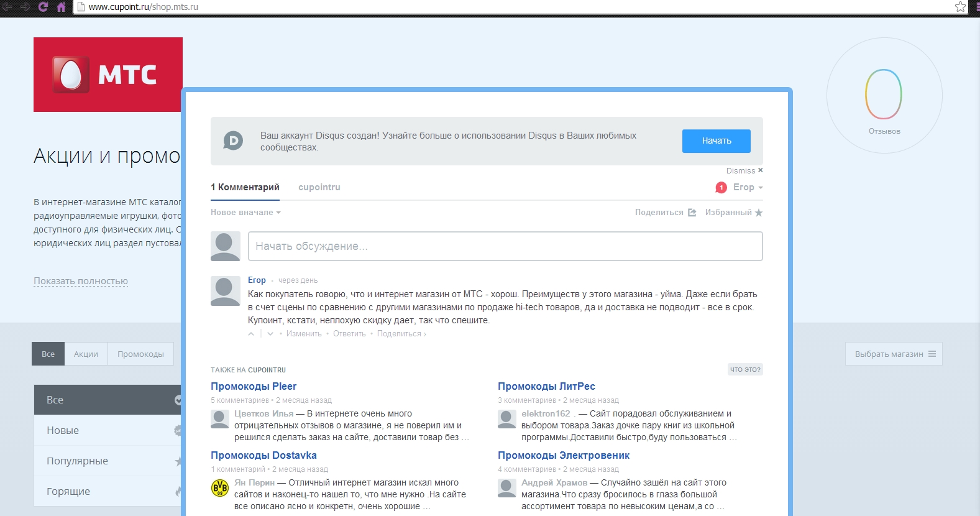Expand the thread Поделиться share menu
980x516 pixels.
[x=666, y=213]
